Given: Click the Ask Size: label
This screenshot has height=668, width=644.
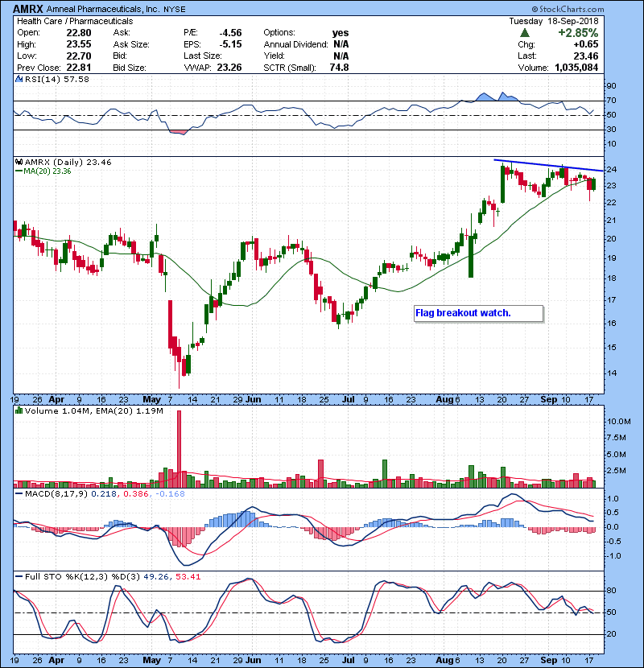Looking at the screenshot, I should pos(131,44).
